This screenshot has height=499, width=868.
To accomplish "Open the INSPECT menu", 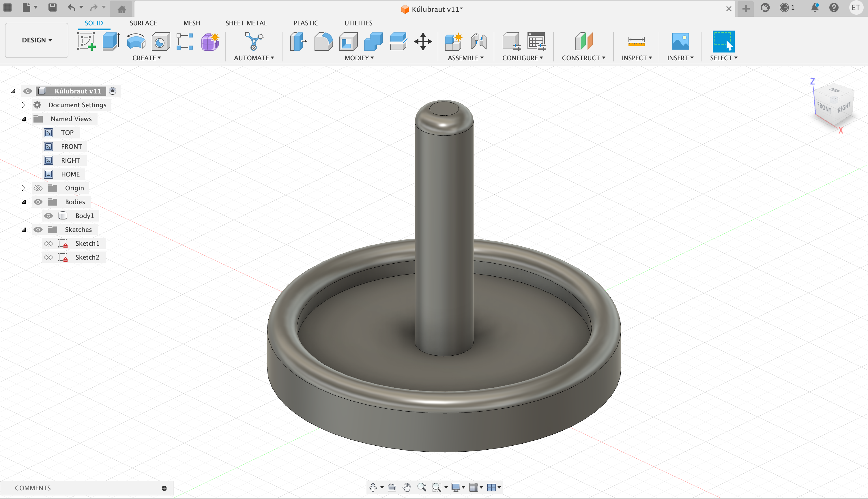I will (x=637, y=58).
